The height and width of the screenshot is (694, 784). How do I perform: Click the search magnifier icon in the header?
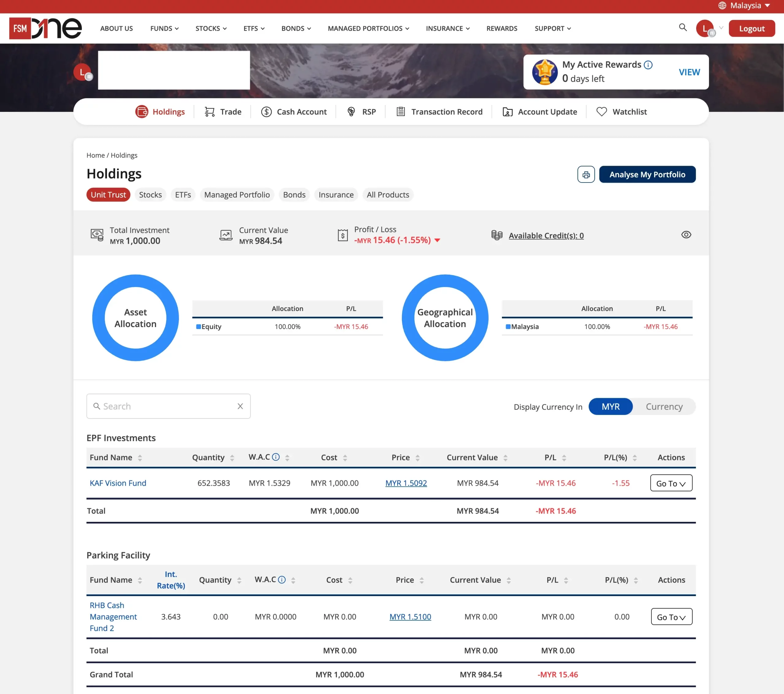pyautogui.click(x=683, y=28)
